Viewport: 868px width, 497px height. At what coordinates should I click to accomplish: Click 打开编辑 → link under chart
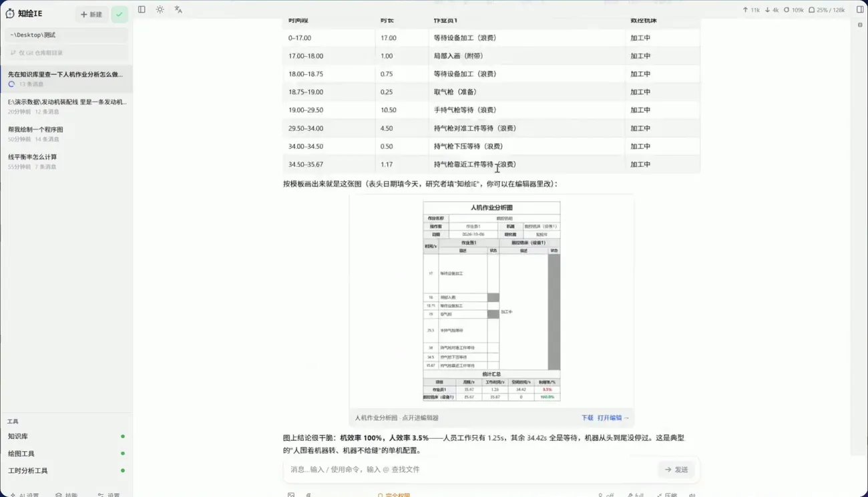click(613, 418)
